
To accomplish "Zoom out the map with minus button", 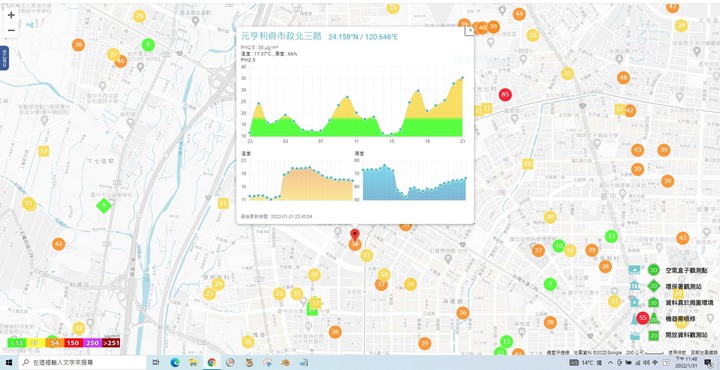I will (11, 30).
